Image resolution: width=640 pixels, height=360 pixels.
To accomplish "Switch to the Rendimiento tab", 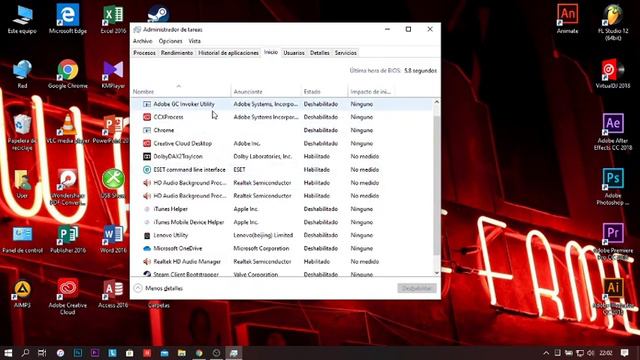I will pos(177,53).
